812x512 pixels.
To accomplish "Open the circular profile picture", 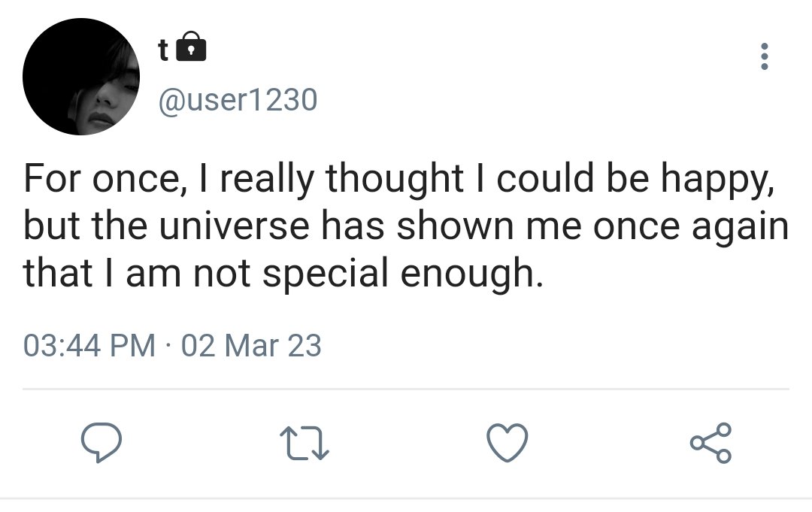I will [81, 77].
